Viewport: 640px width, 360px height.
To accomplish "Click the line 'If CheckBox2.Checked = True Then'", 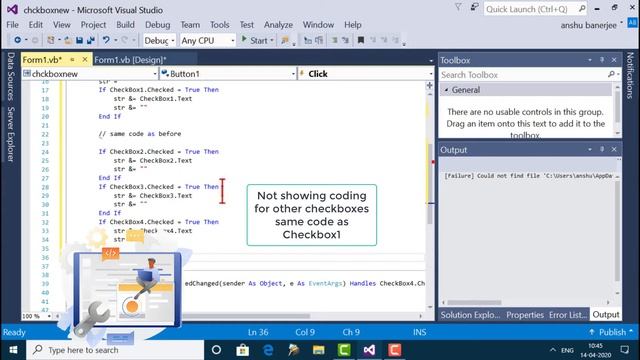I will [x=158, y=151].
